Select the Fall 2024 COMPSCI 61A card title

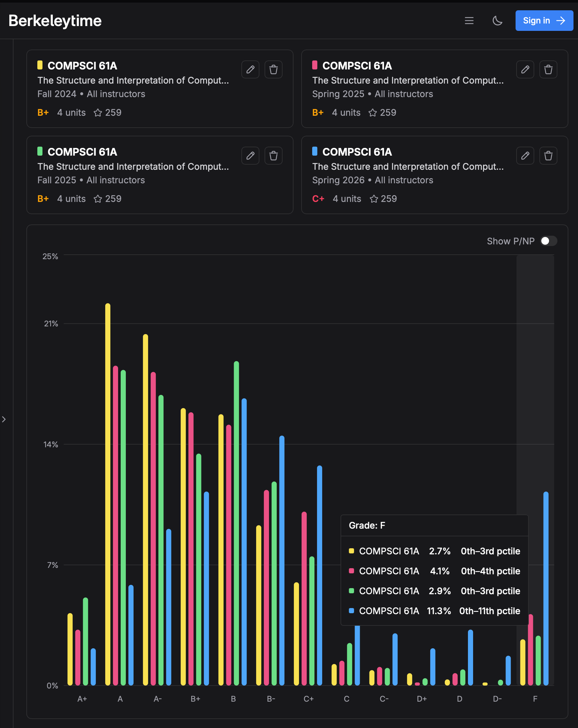tap(82, 66)
